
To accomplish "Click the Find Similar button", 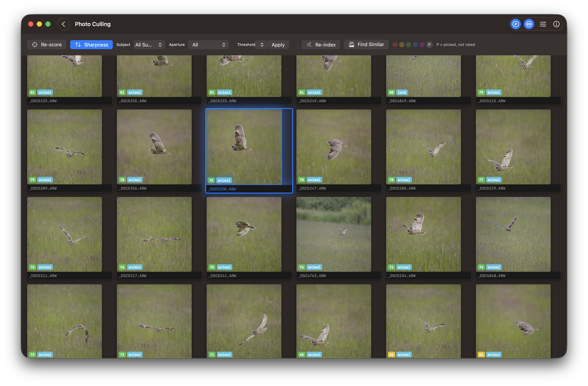I will 366,44.
